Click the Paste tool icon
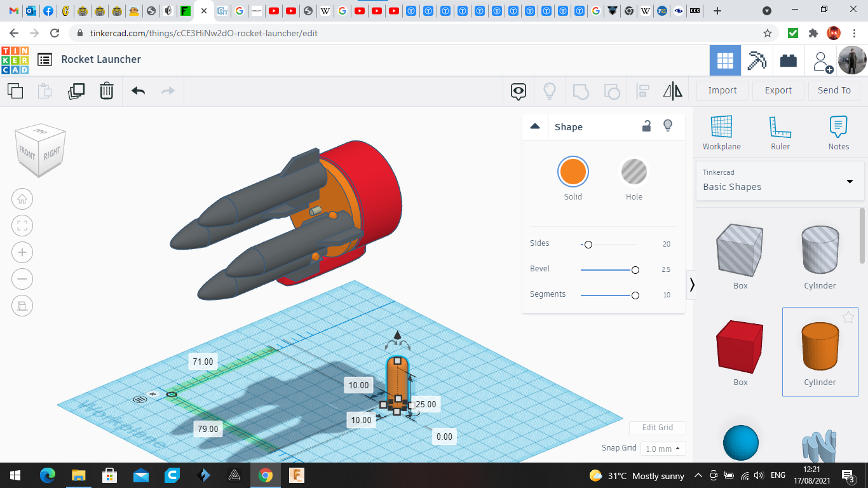This screenshot has width=868, height=488. click(x=45, y=91)
